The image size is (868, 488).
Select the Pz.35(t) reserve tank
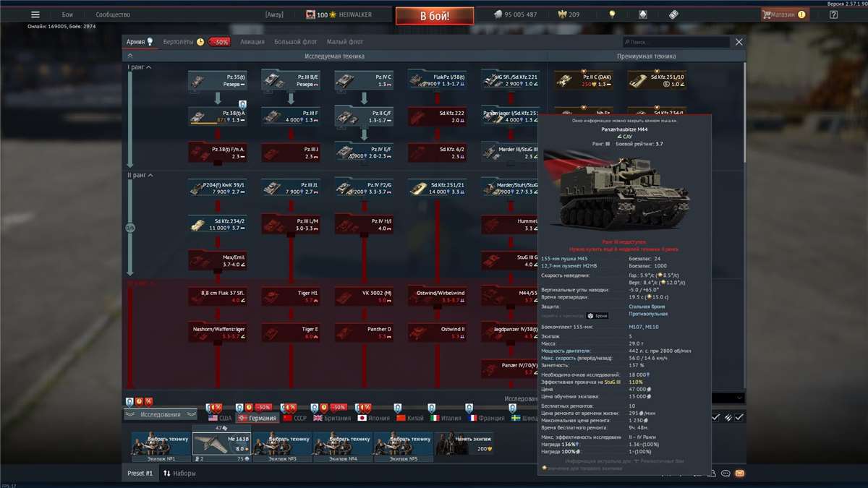pos(218,80)
